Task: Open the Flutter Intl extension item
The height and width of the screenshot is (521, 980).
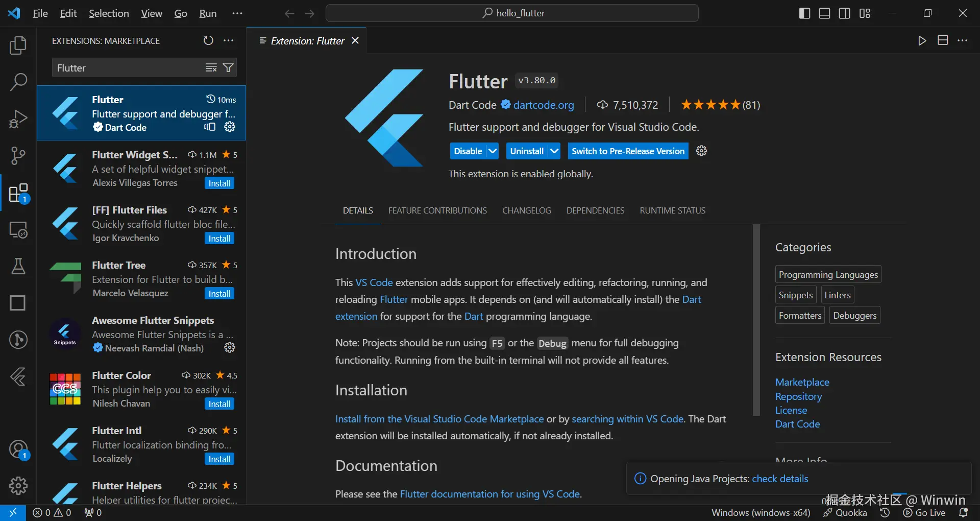Action: pos(141,444)
